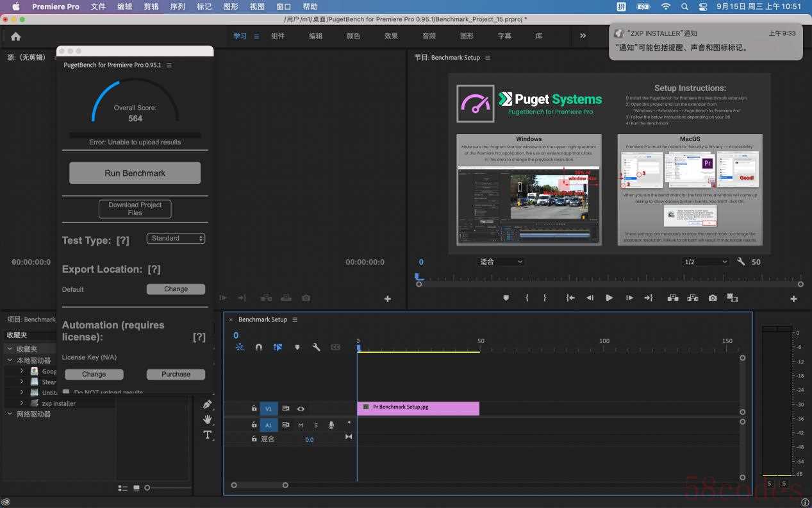The width and height of the screenshot is (812, 508).
Task: Mute the A1 audio track
Action: click(x=301, y=425)
